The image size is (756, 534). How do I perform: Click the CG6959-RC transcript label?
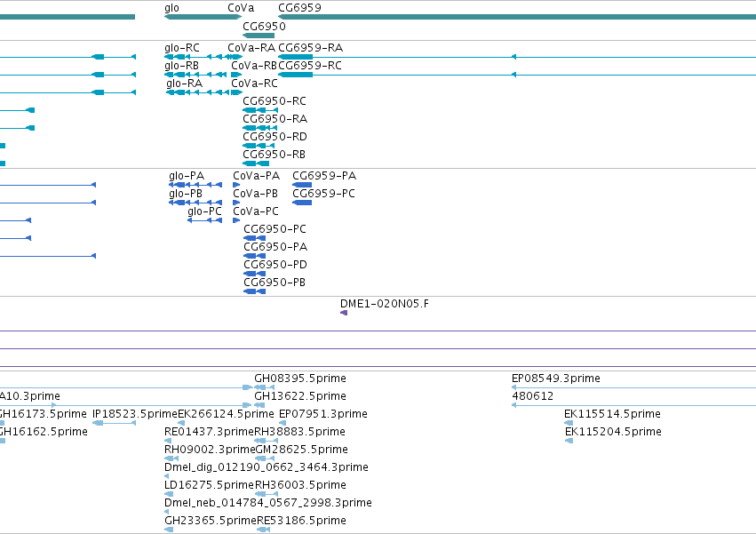[x=310, y=66]
